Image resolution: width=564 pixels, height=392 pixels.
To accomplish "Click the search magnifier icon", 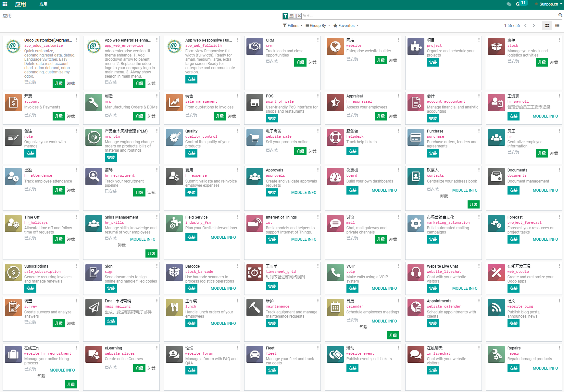I will pyautogui.click(x=560, y=15).
